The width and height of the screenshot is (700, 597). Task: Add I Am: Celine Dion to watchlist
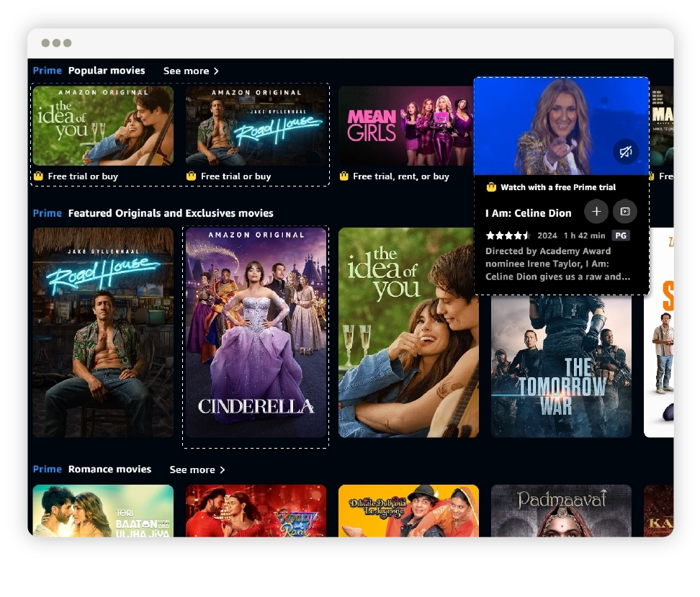(x=596, y=212)
